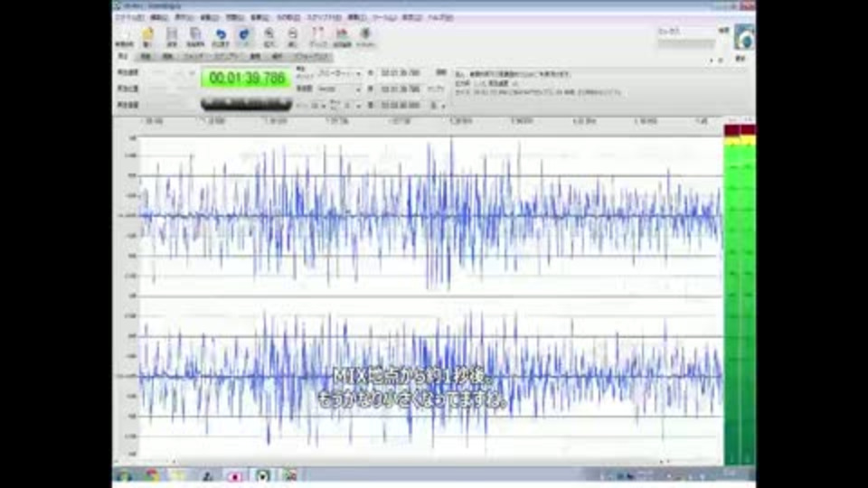Screen dimensions: 868x488
Task: Click the grid toolbar icon after Zoom Out
Action: (317, 36)
